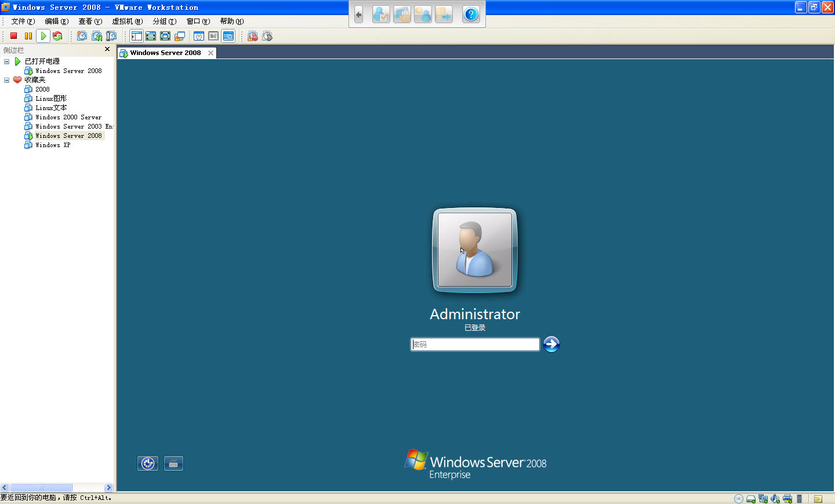The image size is (835, 504).
Task: Click the USB device status bar icon
Action: coord(800,499)
